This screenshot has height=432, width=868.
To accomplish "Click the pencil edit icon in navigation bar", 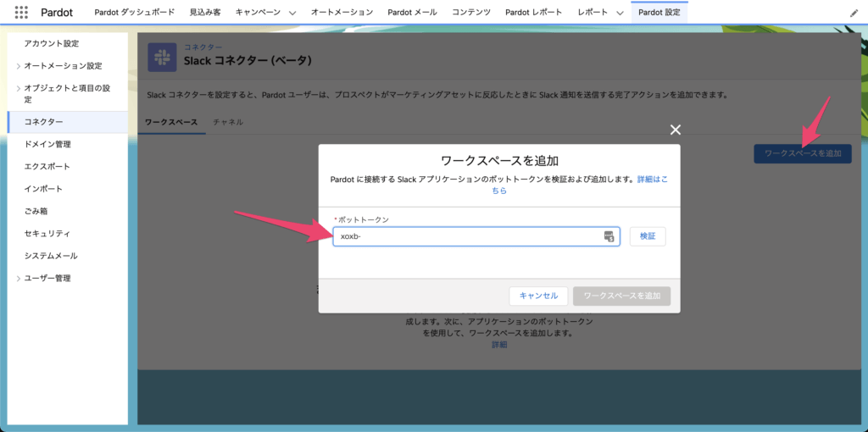I will click(x=854, y=13).
